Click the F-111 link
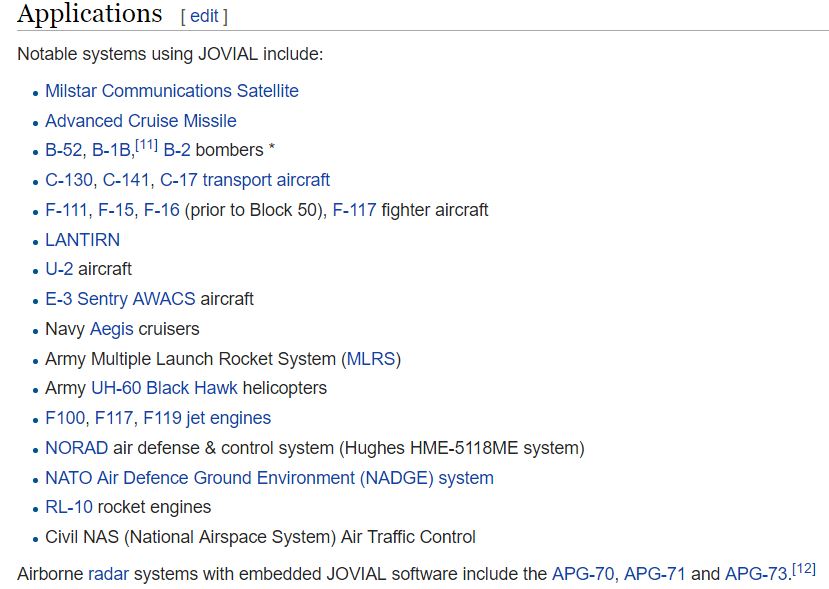 tap(66, 210)
